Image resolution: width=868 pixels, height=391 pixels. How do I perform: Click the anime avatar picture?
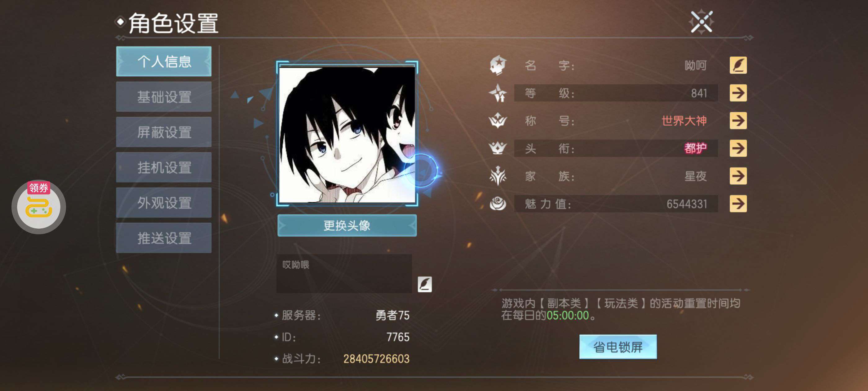[x=347, y=134]
